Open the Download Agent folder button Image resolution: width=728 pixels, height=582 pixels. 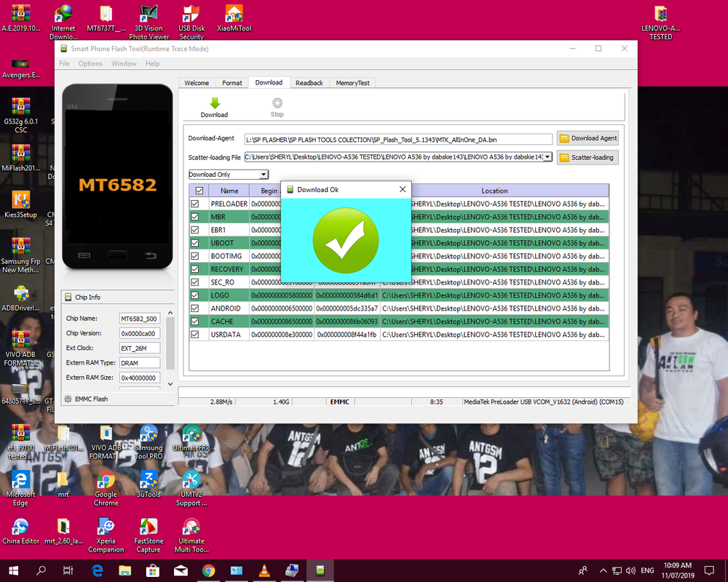pos(587,138)
